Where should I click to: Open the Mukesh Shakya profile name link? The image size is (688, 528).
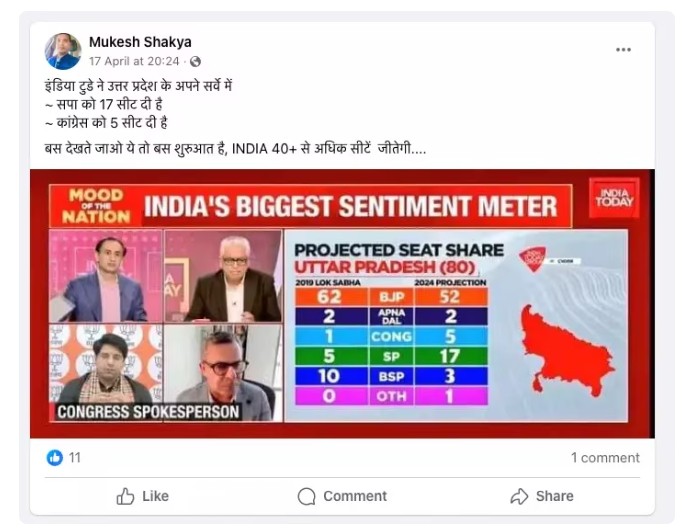tap(140, 42)
